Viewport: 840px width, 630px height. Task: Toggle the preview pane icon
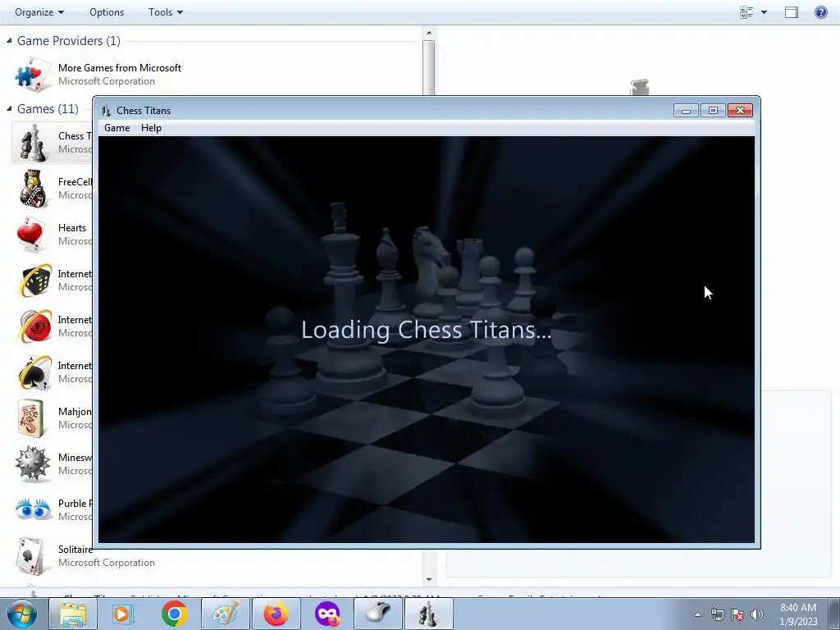pyautogui.click(x=792, y=12)
